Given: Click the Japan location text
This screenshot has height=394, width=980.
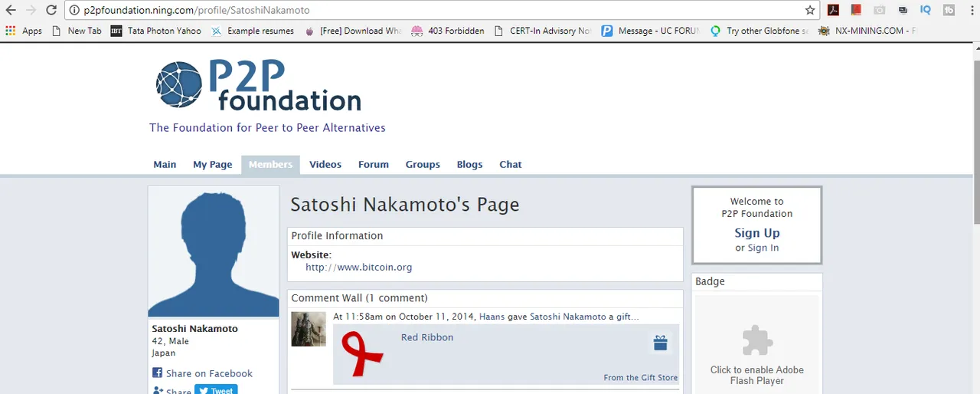Looking at the screenshot, I should [164, 353].
